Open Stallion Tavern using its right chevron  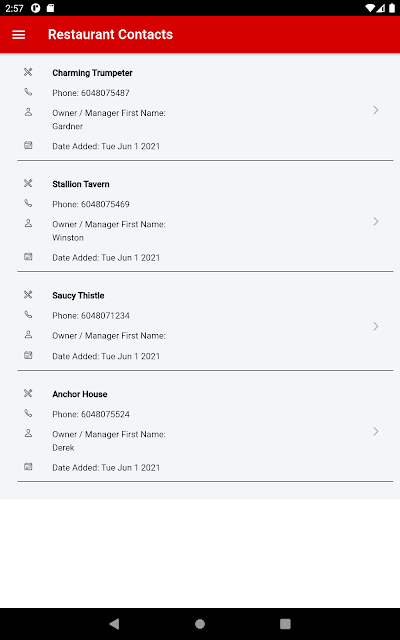click(x=376, y=221)
